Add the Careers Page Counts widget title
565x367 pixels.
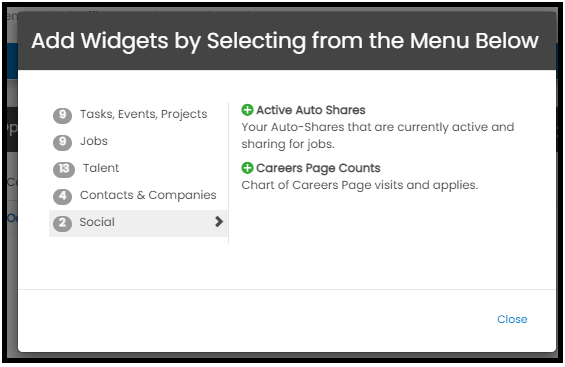tap(318, 168)
